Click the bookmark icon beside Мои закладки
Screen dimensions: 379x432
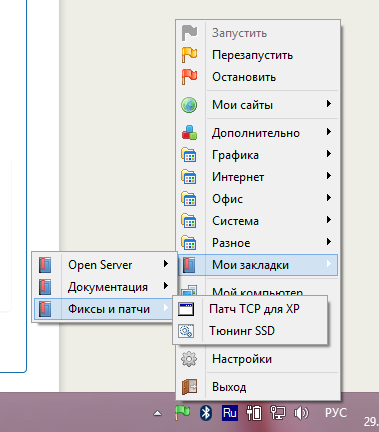pyautogui.click(x=189, y=265)
